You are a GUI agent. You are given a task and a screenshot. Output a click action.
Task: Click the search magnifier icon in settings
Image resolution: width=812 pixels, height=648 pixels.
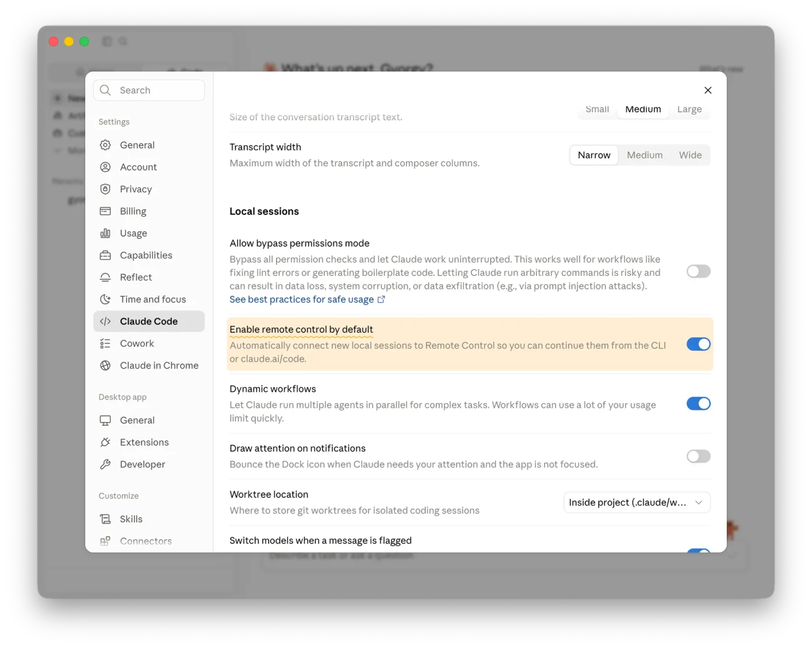(x=105, y=90)
